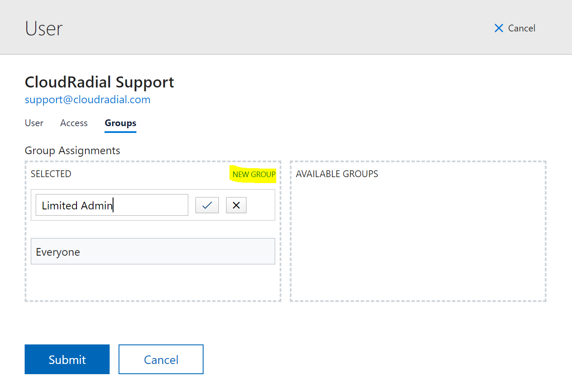Click the bottom Cancel button
Screen dimensions: 572x392
click(161, 359)
